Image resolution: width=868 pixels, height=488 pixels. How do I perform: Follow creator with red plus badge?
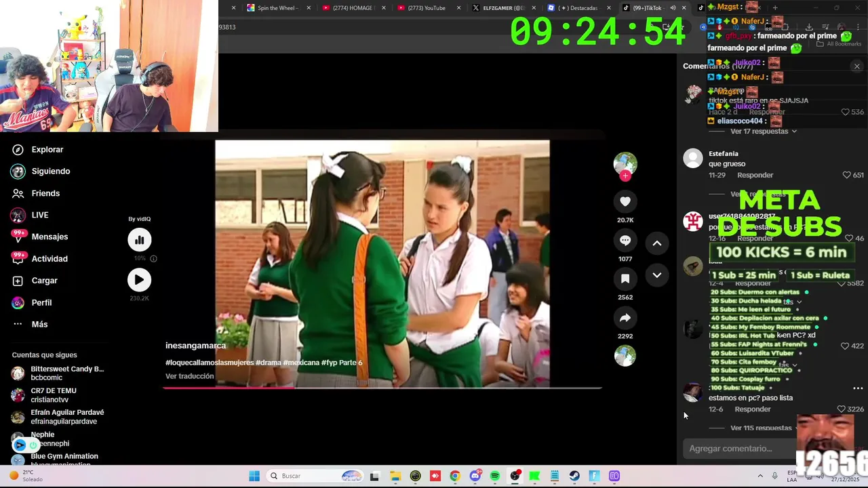coord(625,176)
